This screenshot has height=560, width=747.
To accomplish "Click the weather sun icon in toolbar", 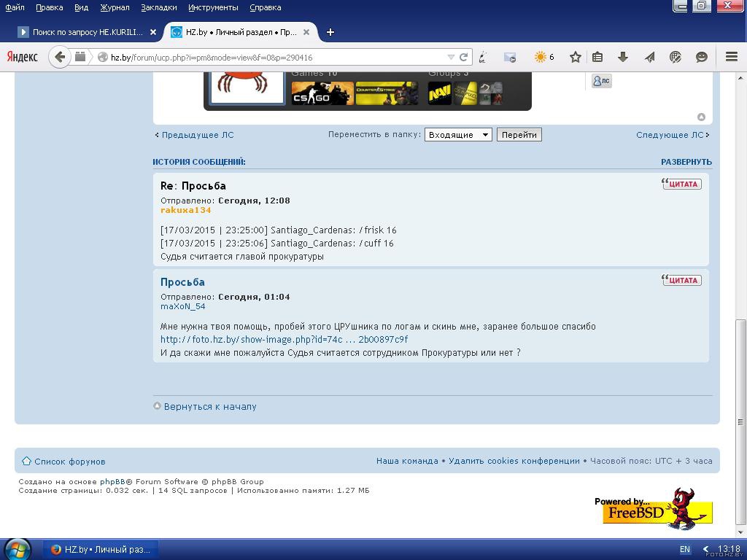I will (x=540, y=57).
